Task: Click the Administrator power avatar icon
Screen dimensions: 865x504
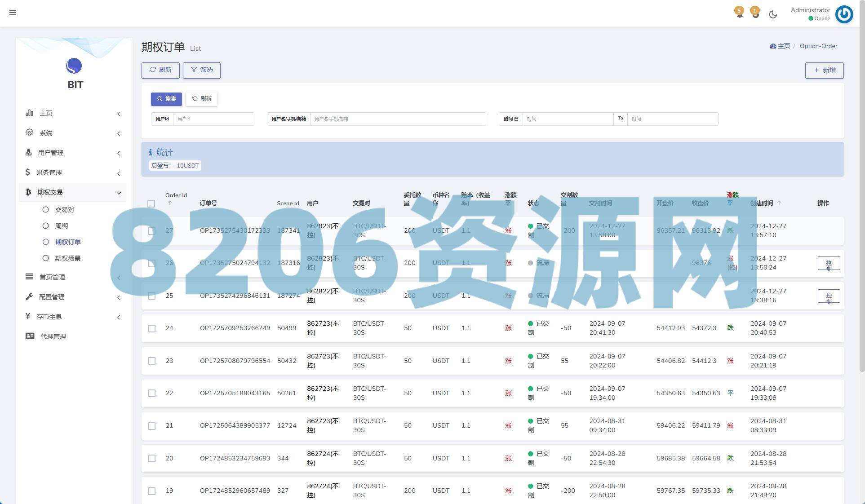Action: coord(844,14)
